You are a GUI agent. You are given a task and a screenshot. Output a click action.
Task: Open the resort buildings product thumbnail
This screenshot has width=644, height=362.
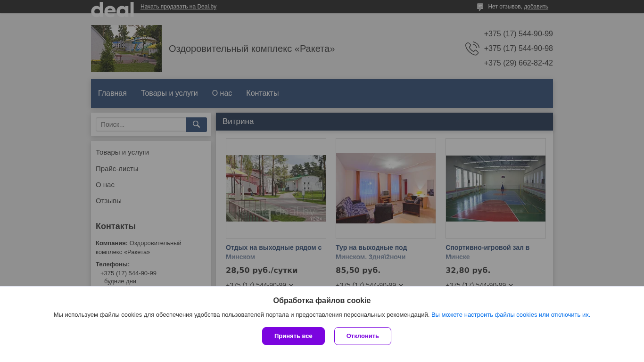(x=276, y=188)
